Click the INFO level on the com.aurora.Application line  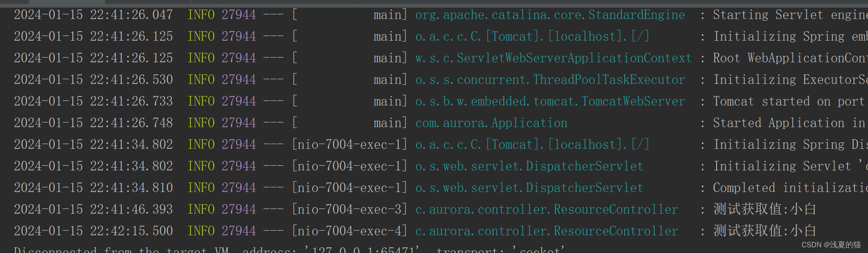click(201, 123)
